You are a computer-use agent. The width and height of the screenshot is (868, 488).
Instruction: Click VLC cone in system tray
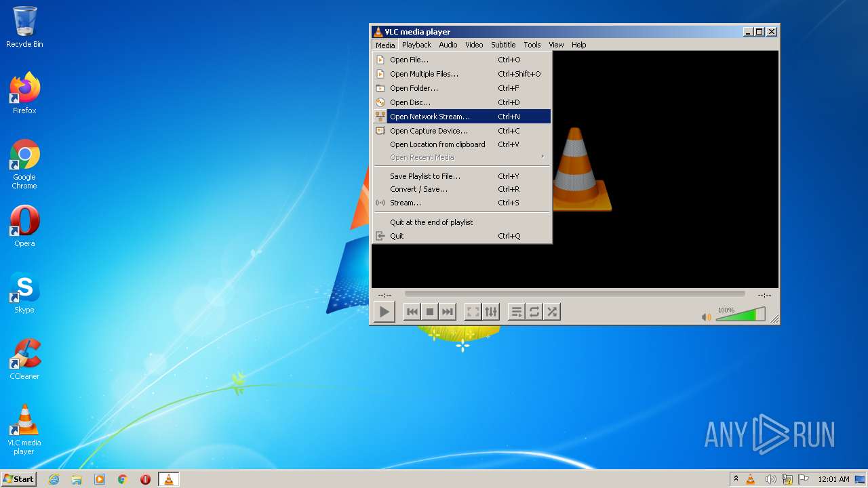pos(751,479)
